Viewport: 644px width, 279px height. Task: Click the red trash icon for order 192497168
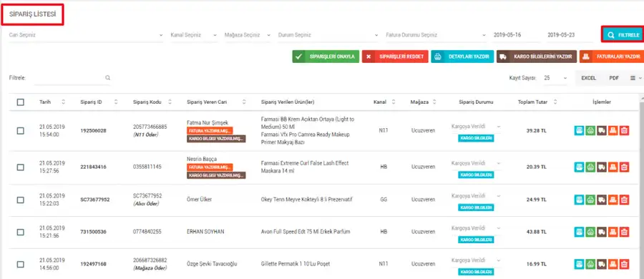[624, 264]
